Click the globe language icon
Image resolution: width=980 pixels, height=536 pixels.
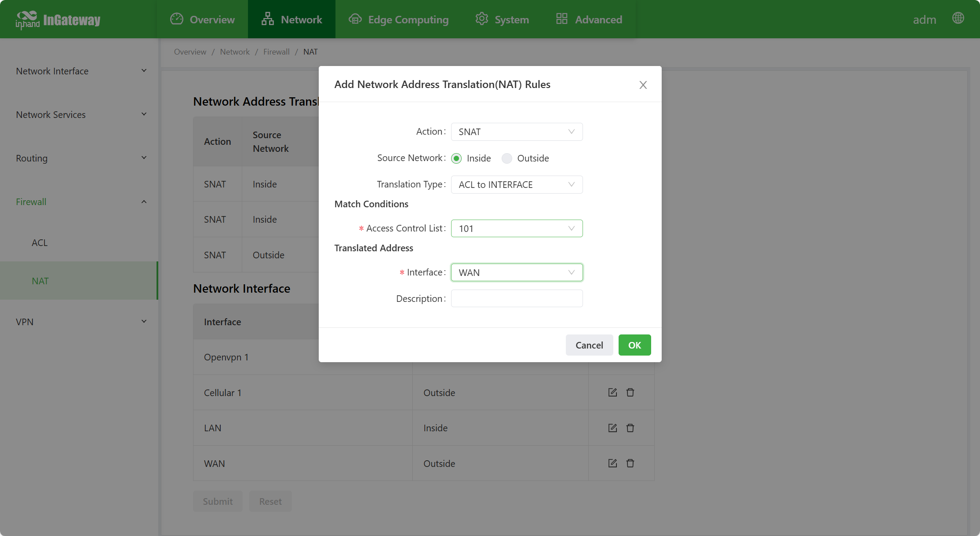pyautogui.click(x=958, y=18)
